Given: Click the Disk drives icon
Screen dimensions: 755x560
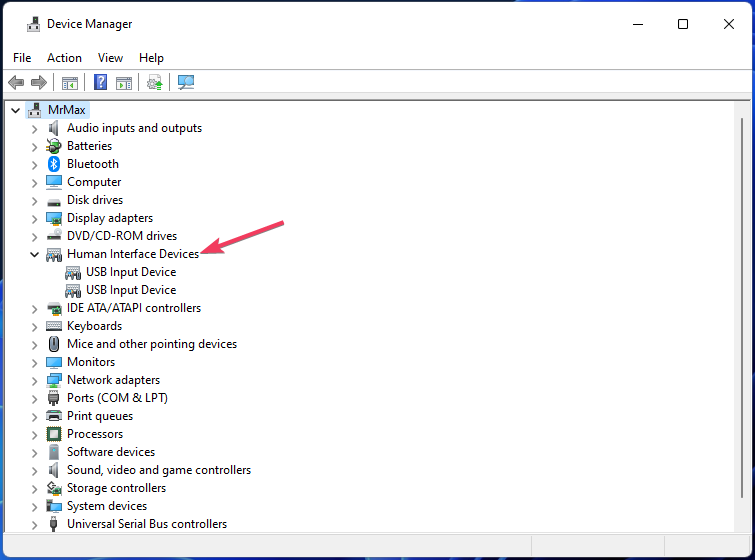Looking at the screenshot, I should [x=53, y=201].
